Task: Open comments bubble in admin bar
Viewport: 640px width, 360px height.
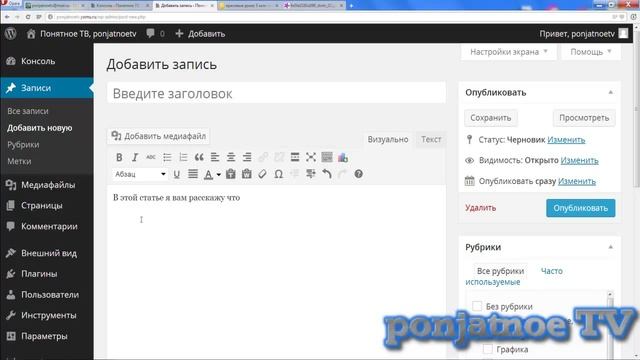Action: [x=156, y=33]
